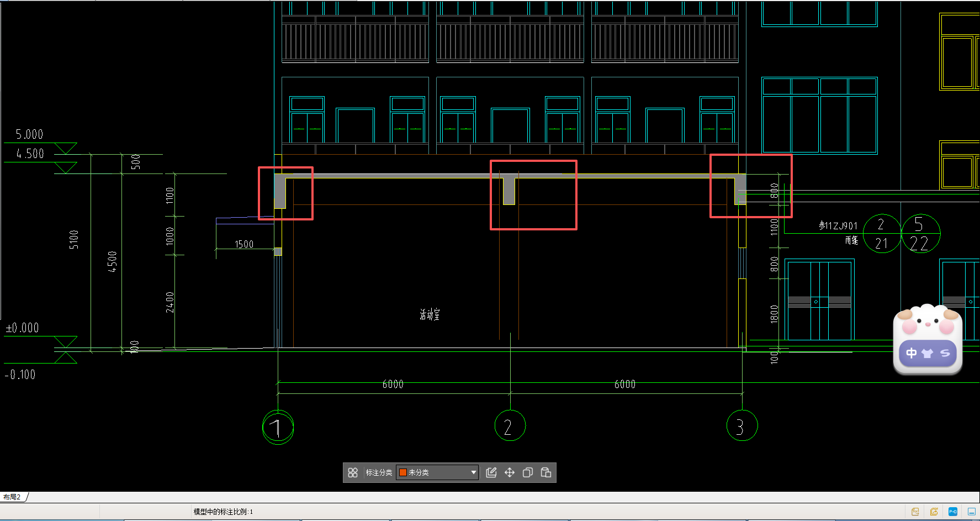Click the four-shapes category icon in annotation toolbar
Screen dimensions: 980x521
click(x=353, y=472)
